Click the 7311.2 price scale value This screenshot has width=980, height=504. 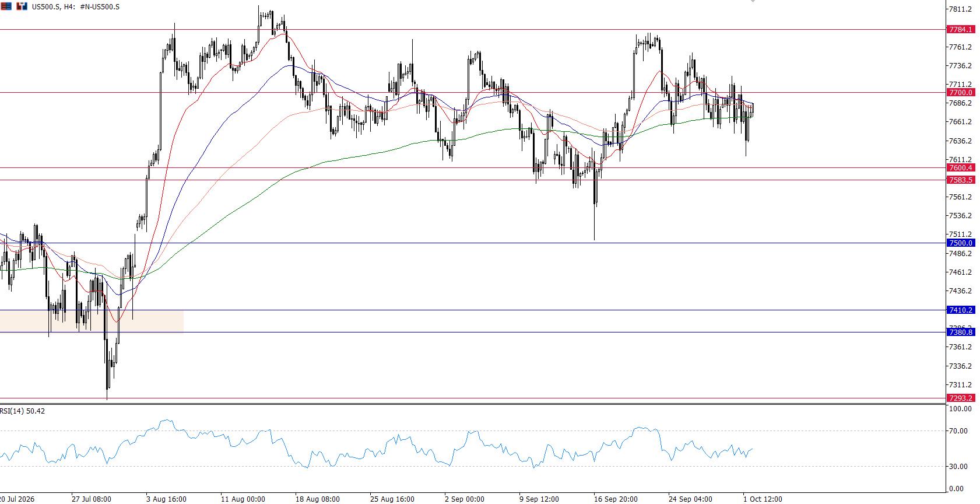960,385
